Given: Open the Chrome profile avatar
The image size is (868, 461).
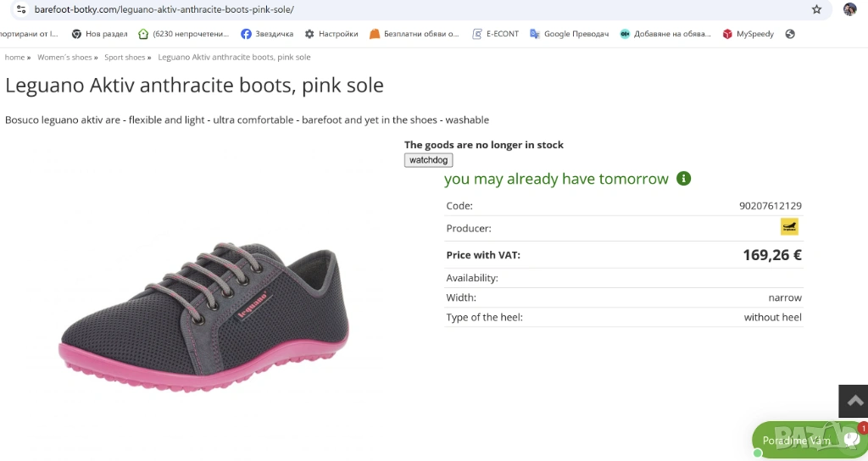Looking at the screenshot, I should point(849,9).
